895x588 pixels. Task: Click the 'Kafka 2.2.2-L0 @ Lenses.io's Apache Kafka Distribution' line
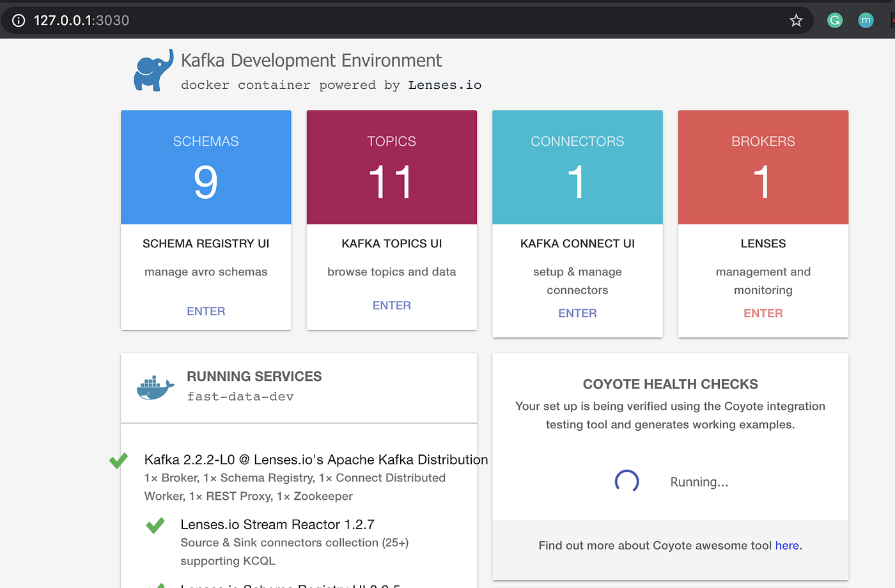tap(316, 460)
